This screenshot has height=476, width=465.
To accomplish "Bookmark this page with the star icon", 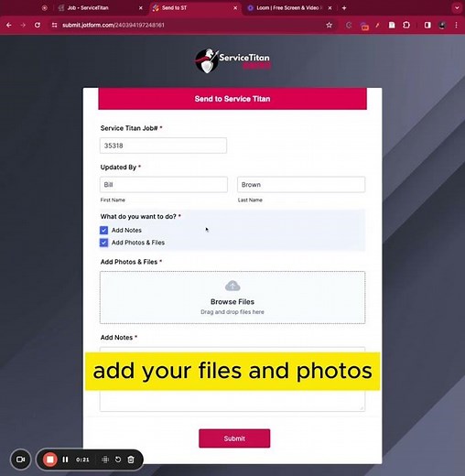I will coord(329,25).
